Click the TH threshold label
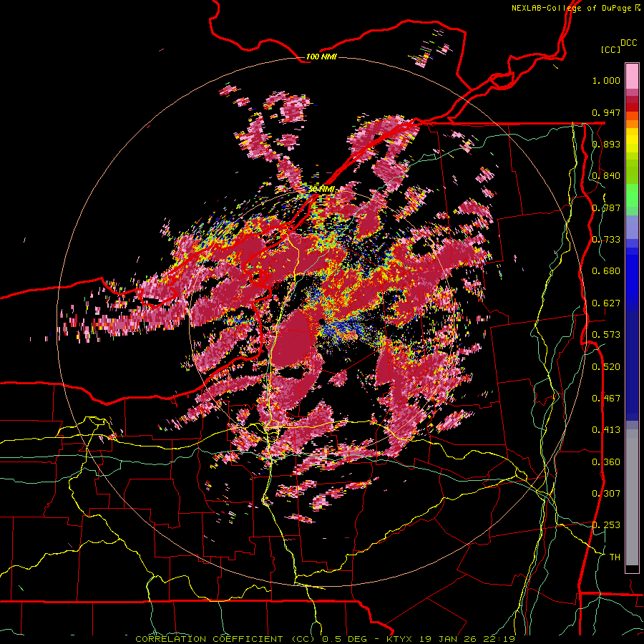 pos(615,557)
